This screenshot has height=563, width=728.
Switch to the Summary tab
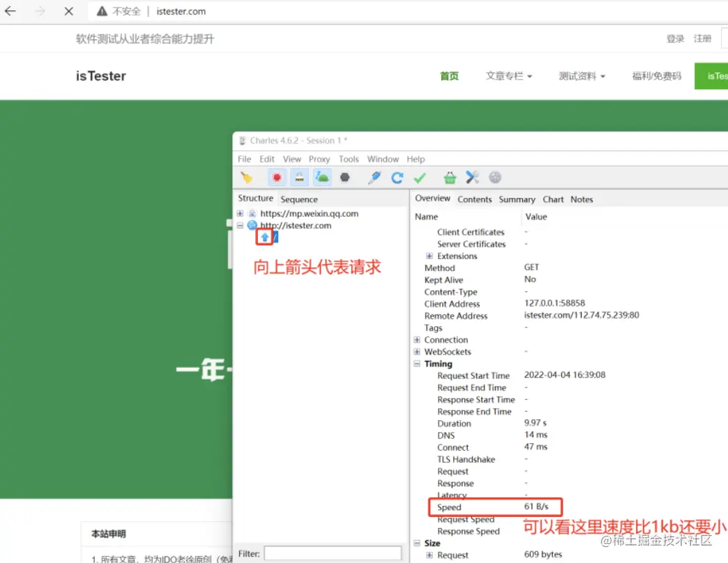coord(517,199)
